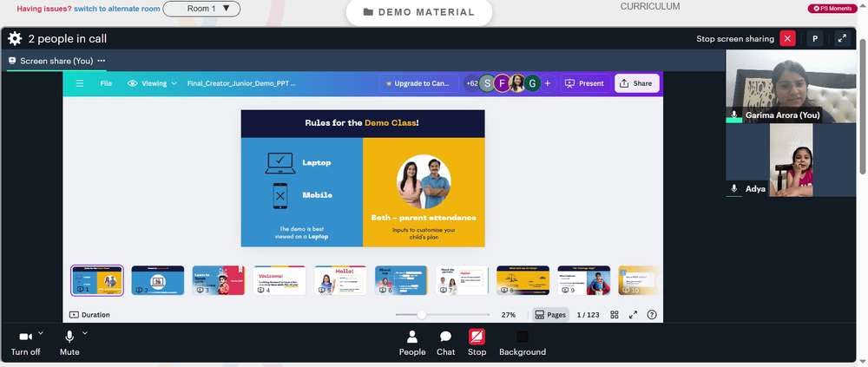Click the 27% zoom level
This screenshot has height=367, width=868.
[x=509, y=315]
